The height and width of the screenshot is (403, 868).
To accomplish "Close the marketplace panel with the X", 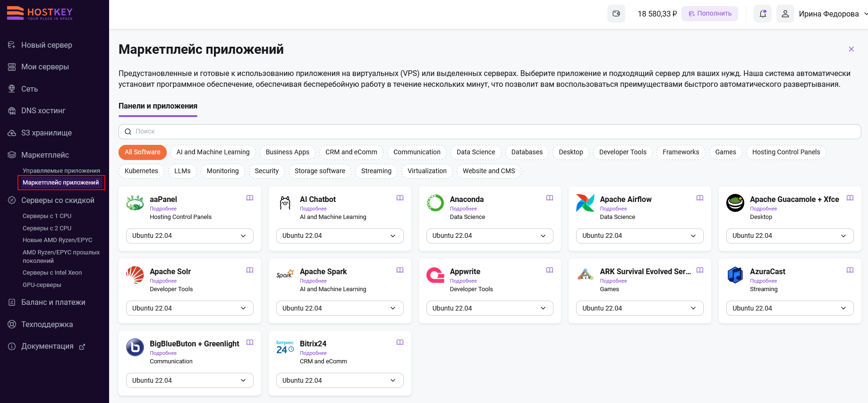I will 851,49.
